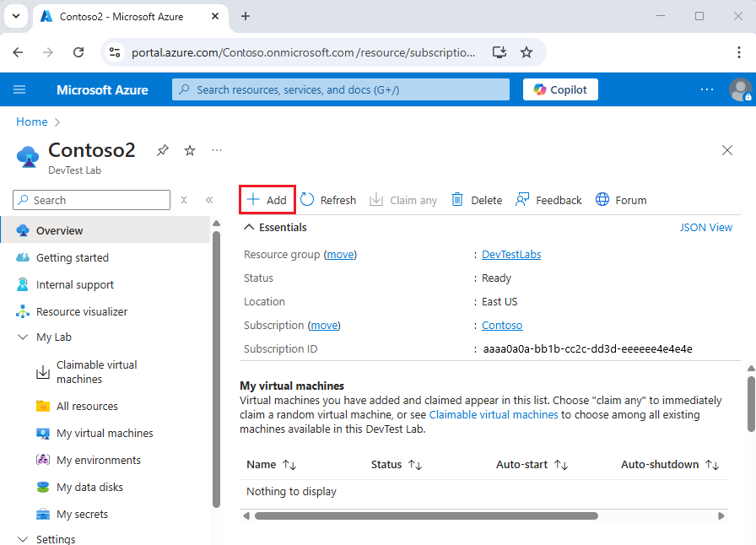Click the sidebar Search field
756x545 pixels.
(x=90, y=200)
